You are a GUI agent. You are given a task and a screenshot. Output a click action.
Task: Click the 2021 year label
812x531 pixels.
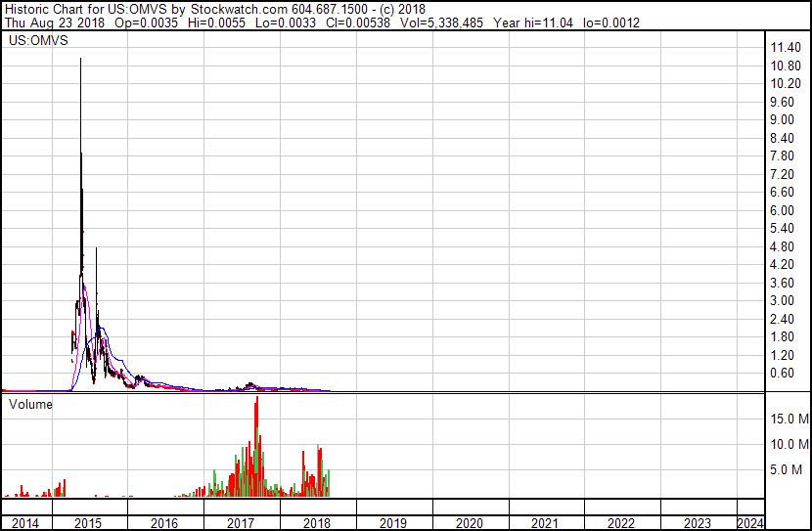(x=546, y=523)
